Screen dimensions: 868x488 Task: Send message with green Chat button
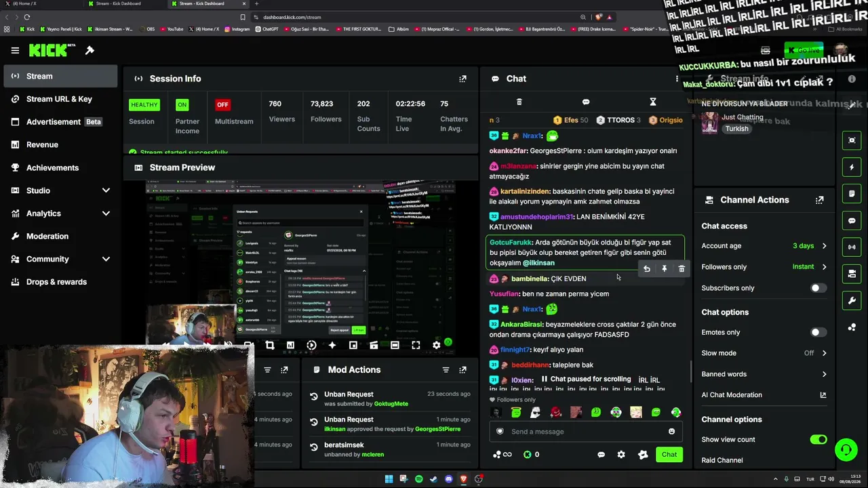coord(669,455)
